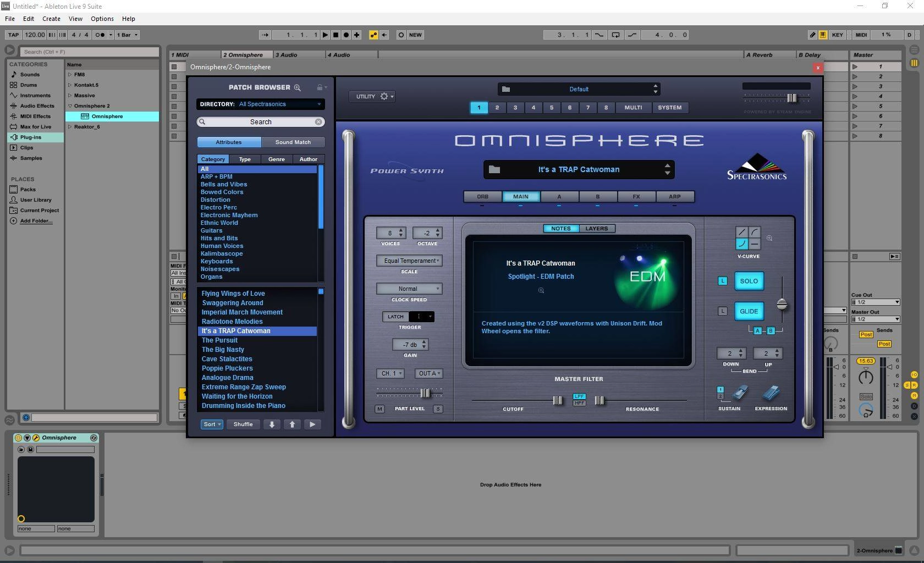Open the File menu
This screenshot has width=924, height=563.
click(x=10, y=19)
